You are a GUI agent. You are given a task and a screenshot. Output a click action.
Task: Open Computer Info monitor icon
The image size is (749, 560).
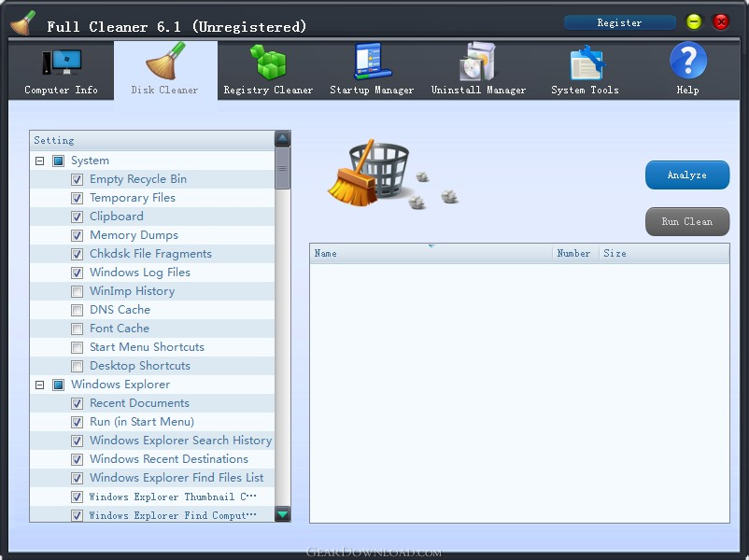click(62, 63)
